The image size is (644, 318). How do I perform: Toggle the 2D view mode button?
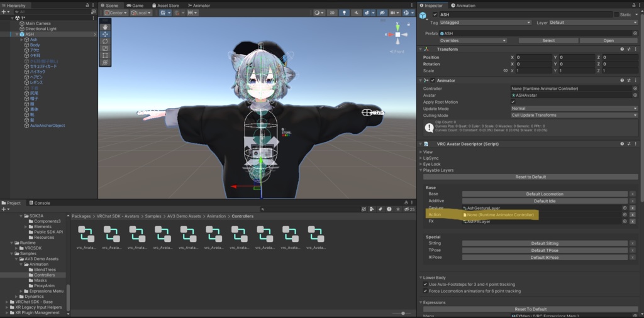(x=332, y=13)
